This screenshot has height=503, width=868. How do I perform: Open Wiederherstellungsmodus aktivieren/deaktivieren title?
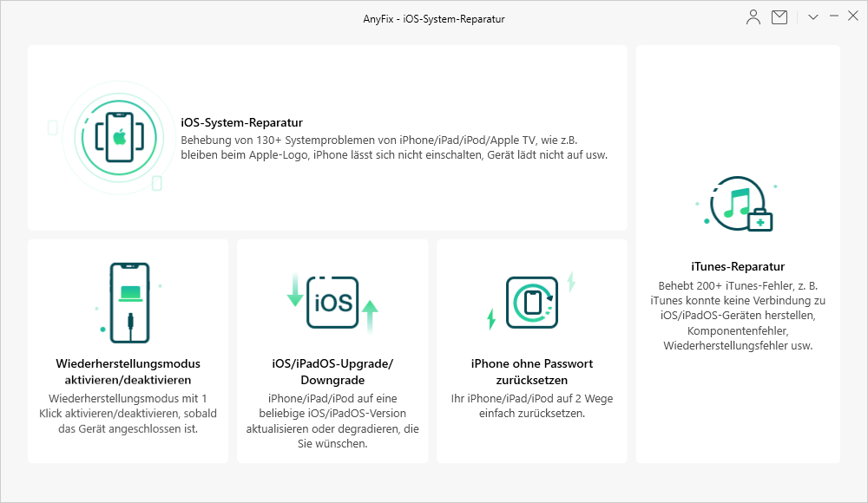click(128, 372)
